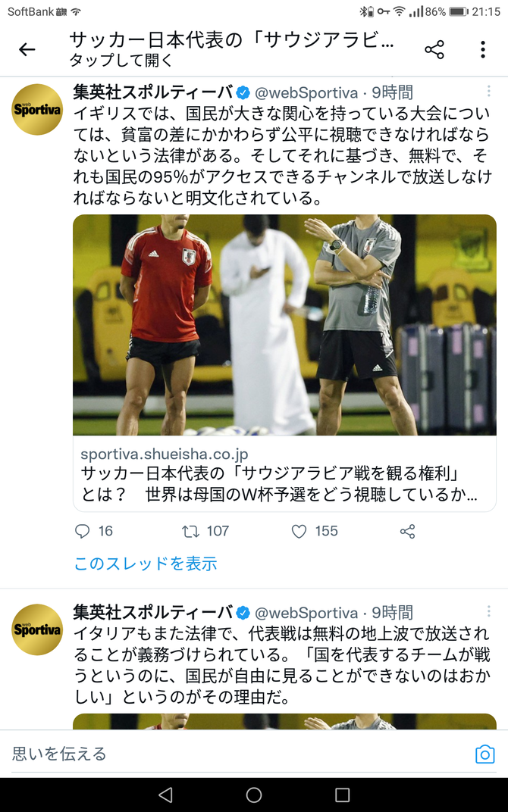Screen dimensions: 508x812
Task: Open このスレッドを表示 link
Action: [x=146, y=564]
